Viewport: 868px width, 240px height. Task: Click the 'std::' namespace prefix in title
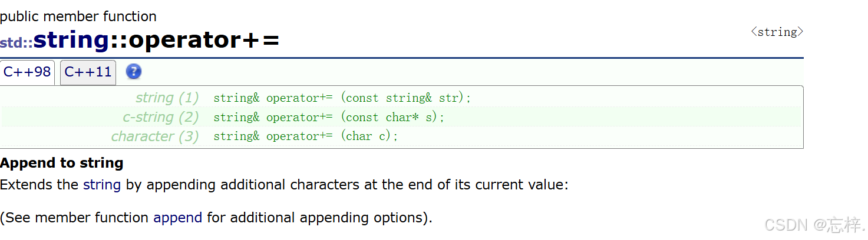pos(16,43)
